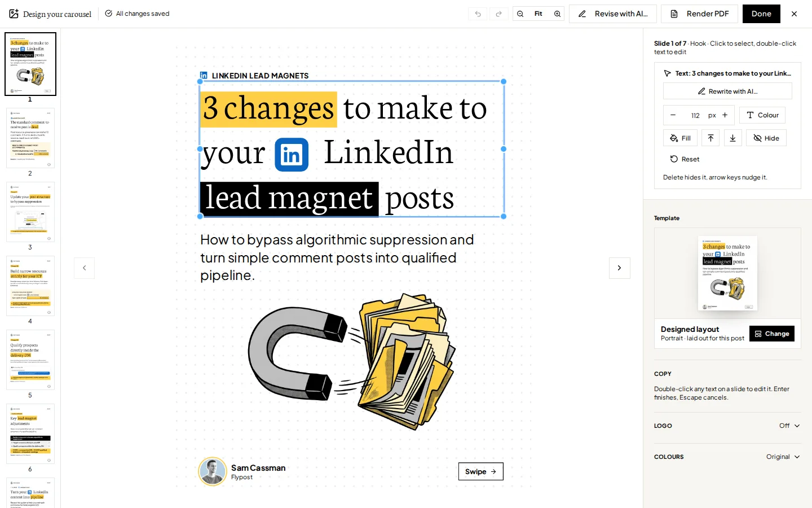Image resolution: width=812 pixels, height=508 pixels.
Task: Decrease the font size with minus
Action: tap(673, 115)
